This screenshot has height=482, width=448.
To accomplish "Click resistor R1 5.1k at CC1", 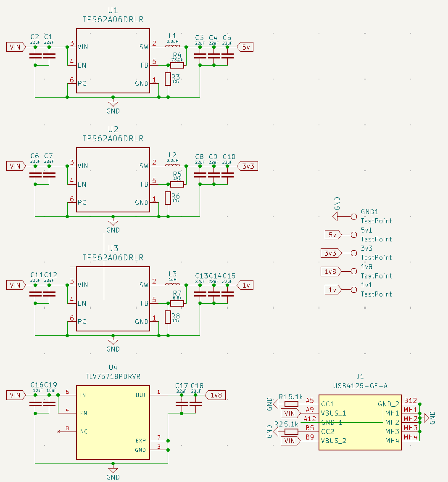I will tap(291, 404).
